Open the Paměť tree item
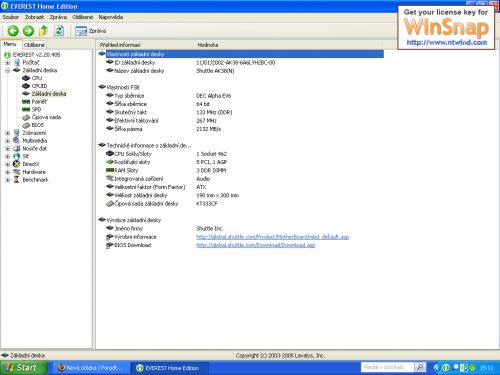The image size is (500, 375). point(39,102)
